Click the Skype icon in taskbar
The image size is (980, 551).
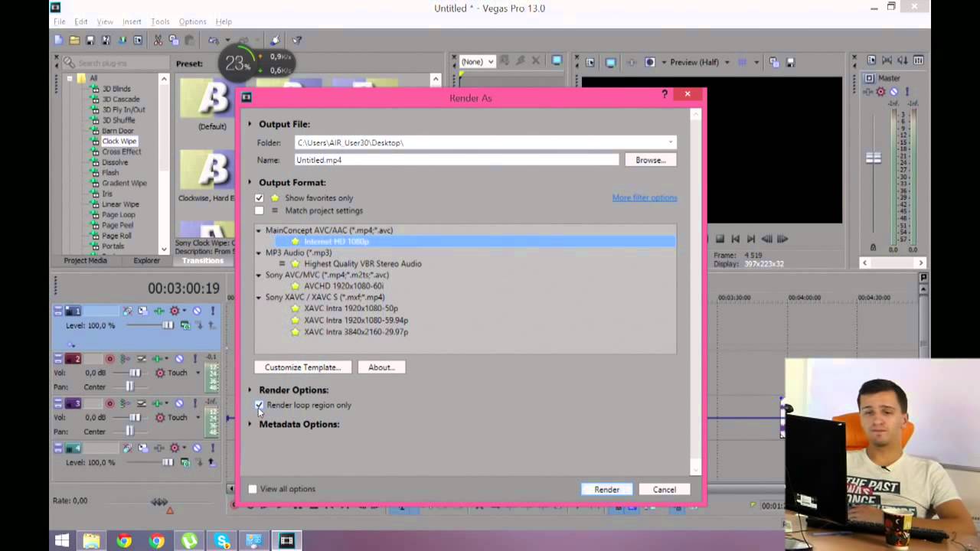pyautogui.click(x=223, y=541)
